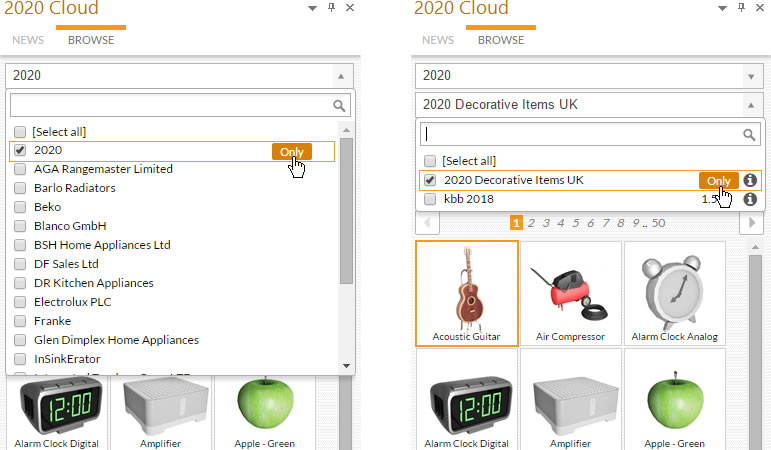Image resolution: width=771 pixels, height=450 pixels.
Task: Select the Air Compressor item
Action: tap(571, 293)
